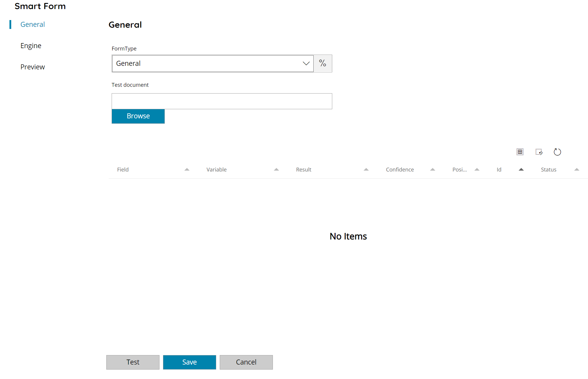Click the refresh icon above the results table

(x=557, y=152)
